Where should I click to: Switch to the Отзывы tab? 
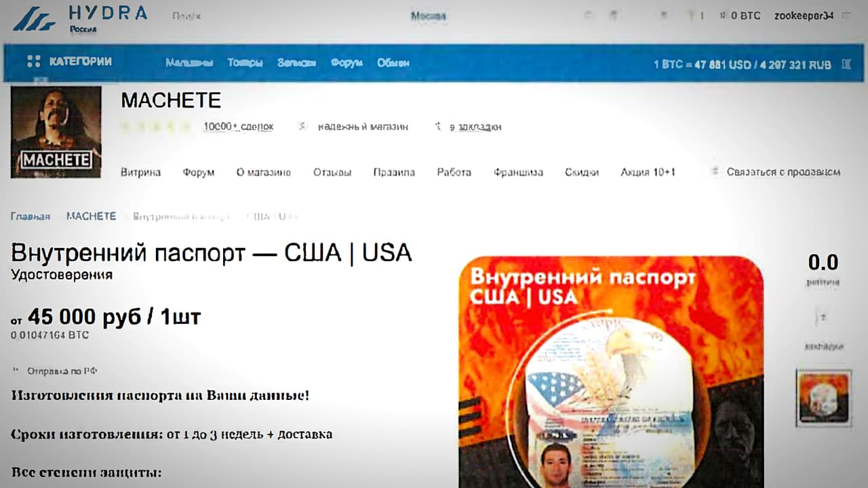pyautogui.click(x=332, y=172)
